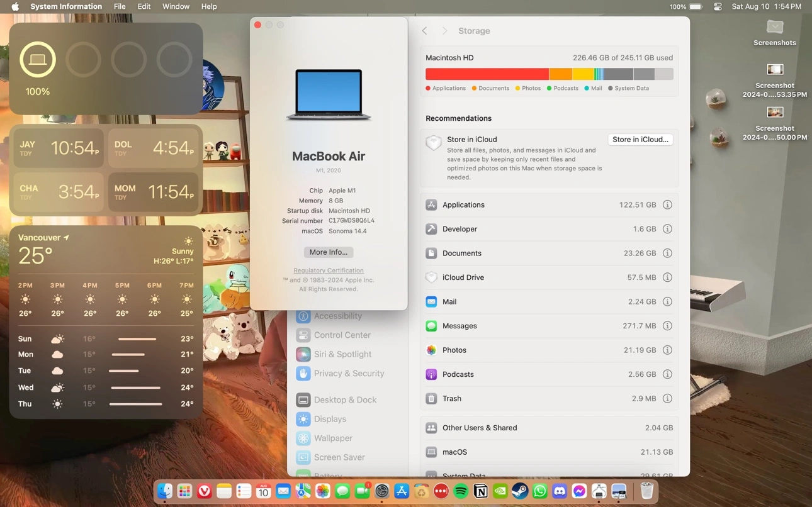This screenshot has width=812, height=507.
Task: Click the date and time in menu bar
Action: (x=767, y=7)
